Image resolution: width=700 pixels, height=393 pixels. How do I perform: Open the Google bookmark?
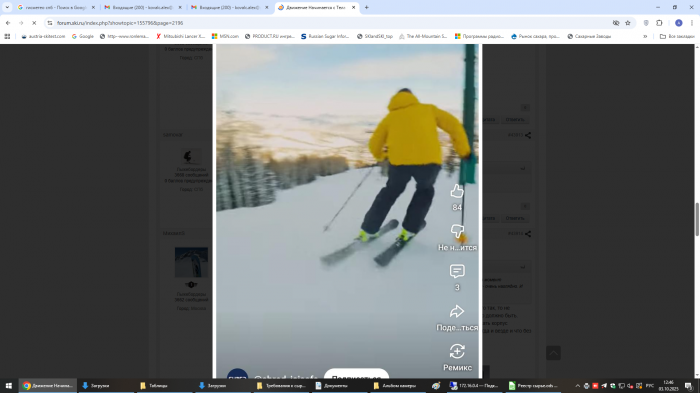[83, 36]
